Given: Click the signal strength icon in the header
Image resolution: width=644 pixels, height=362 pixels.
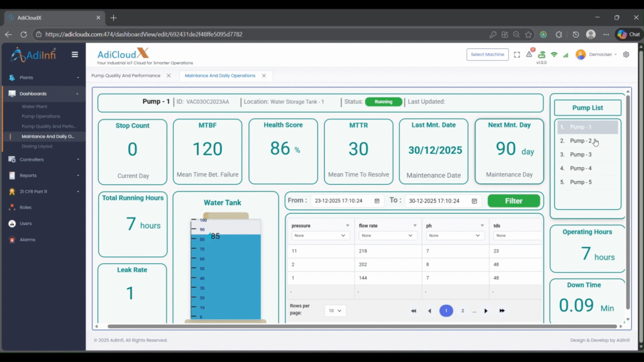Looking at the screenshot, I should (565, 55).
